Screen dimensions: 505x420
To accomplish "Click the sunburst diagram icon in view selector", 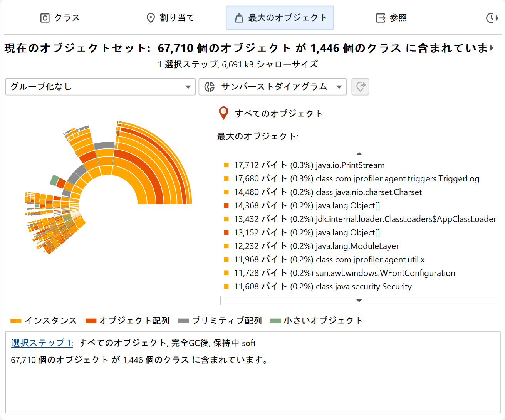I will click(210, 87).
